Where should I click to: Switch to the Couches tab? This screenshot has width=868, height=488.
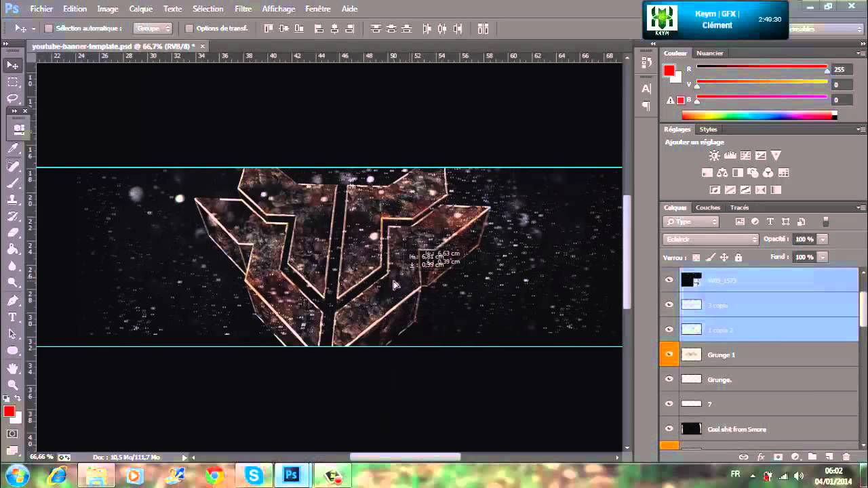pyautogui.click(x=708, y=207)
